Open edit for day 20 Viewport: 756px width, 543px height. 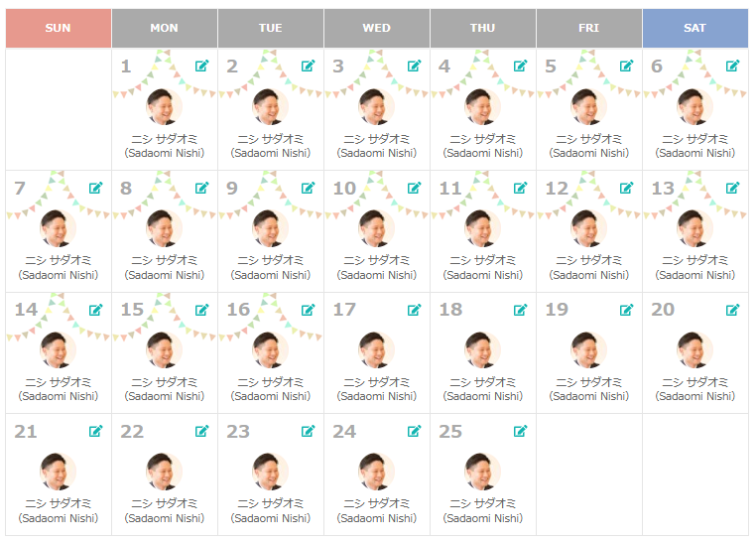pos(733,310)
